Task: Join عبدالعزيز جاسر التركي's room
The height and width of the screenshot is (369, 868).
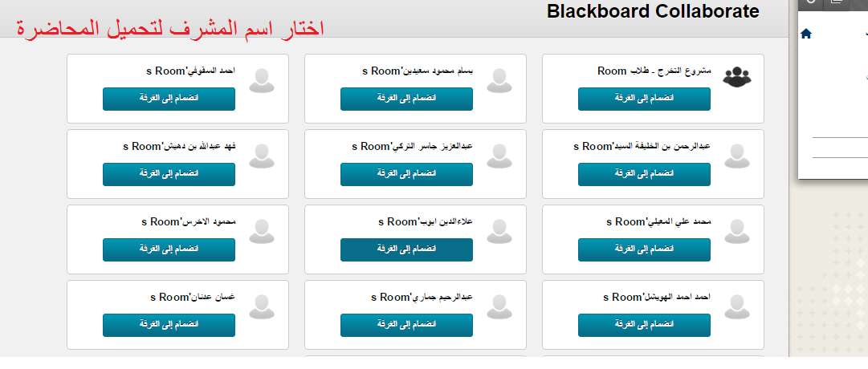Action: click(x=406, y=174)
